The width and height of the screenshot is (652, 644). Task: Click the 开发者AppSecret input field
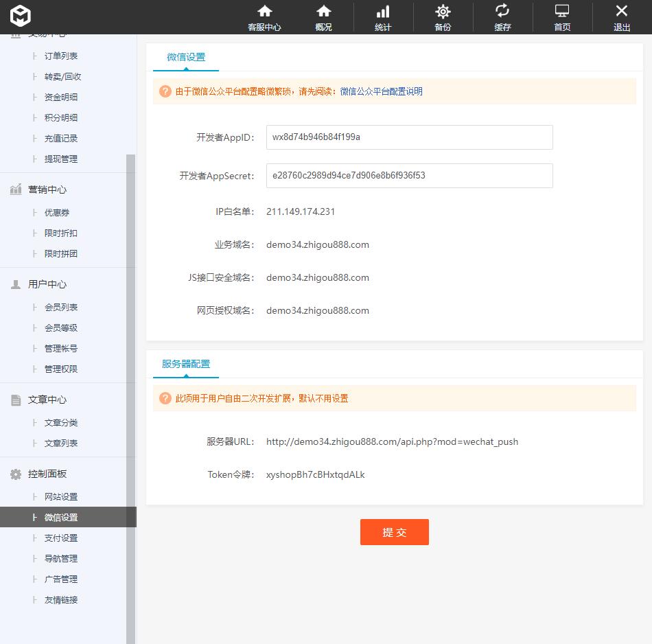(409, 176)
